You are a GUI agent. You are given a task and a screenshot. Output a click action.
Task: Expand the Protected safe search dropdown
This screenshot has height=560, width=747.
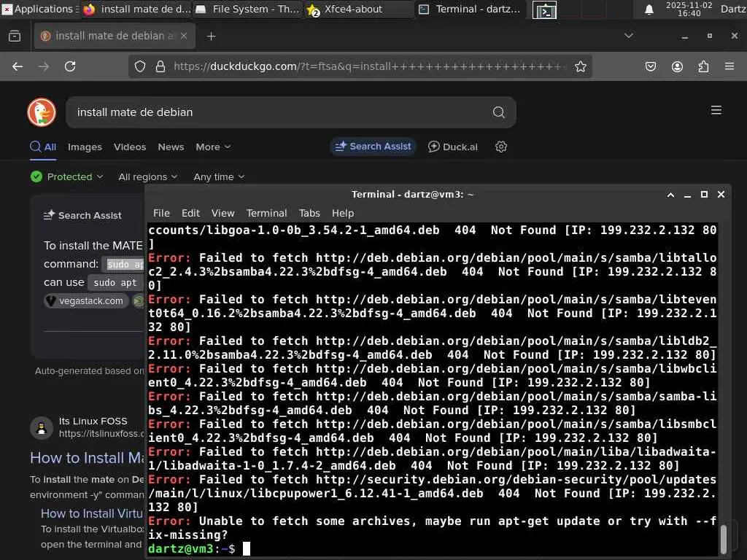coord(66,176)
